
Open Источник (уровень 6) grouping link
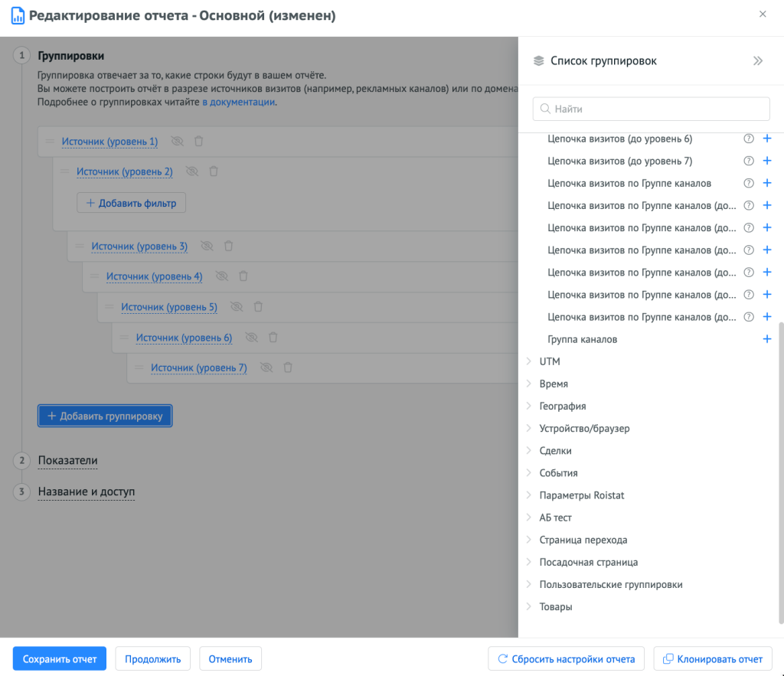[x=184, y=338]
